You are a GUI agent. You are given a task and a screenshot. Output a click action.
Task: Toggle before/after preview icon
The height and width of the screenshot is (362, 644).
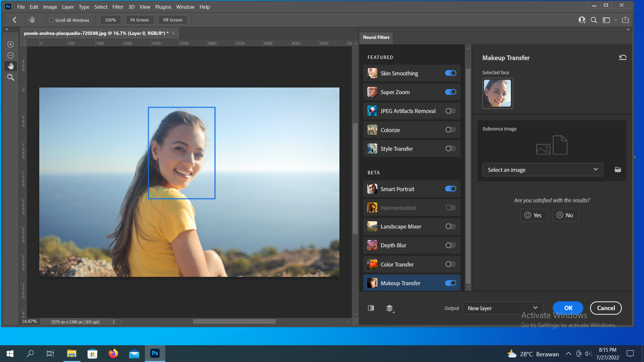tap(371, 308)
